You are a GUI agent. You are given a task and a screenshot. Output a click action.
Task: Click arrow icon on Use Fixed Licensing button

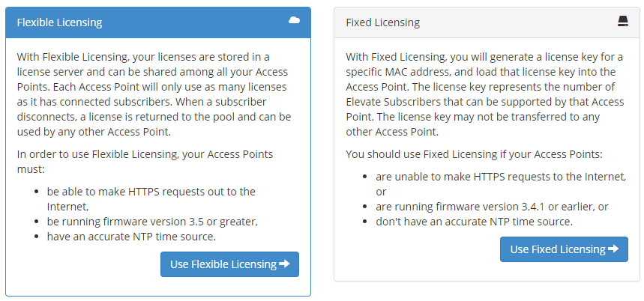click(613, 249)
